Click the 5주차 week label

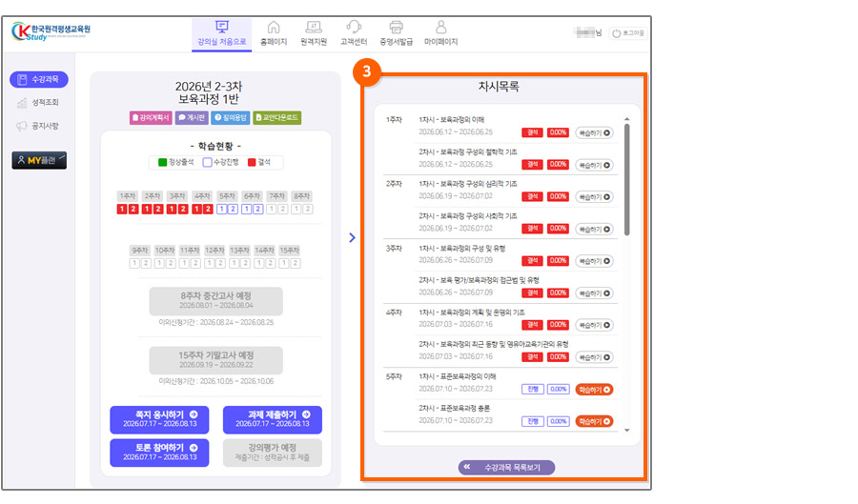227,195
